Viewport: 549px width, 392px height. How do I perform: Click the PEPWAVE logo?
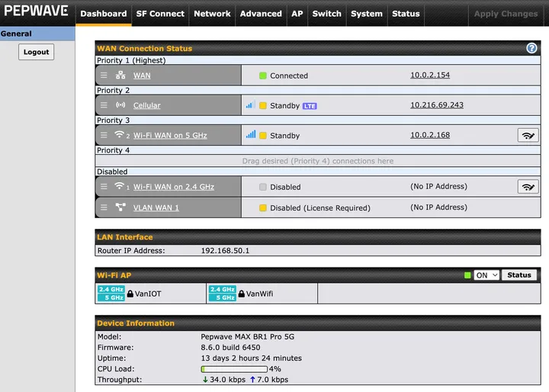[x=36, y=11]
